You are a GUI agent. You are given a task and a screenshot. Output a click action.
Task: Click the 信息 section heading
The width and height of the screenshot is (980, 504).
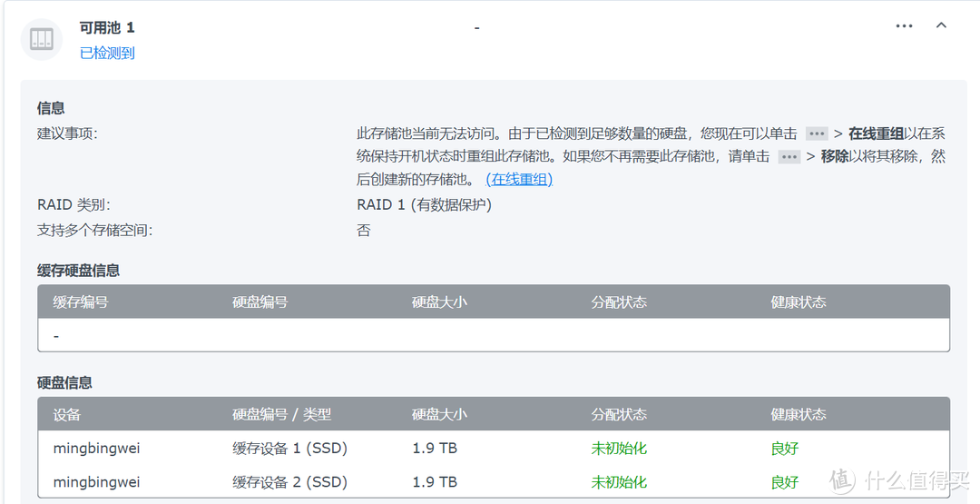pos(51,108)
